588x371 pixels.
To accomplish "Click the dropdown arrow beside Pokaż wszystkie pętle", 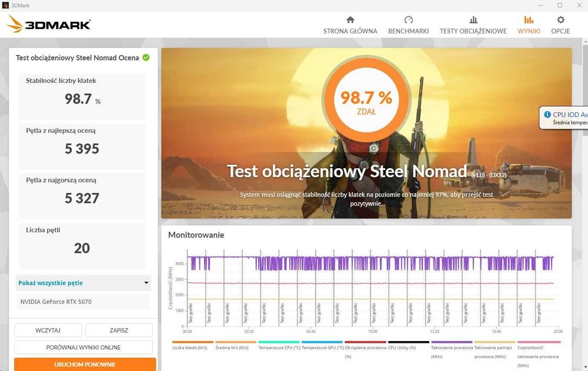I will pos(146,283).
